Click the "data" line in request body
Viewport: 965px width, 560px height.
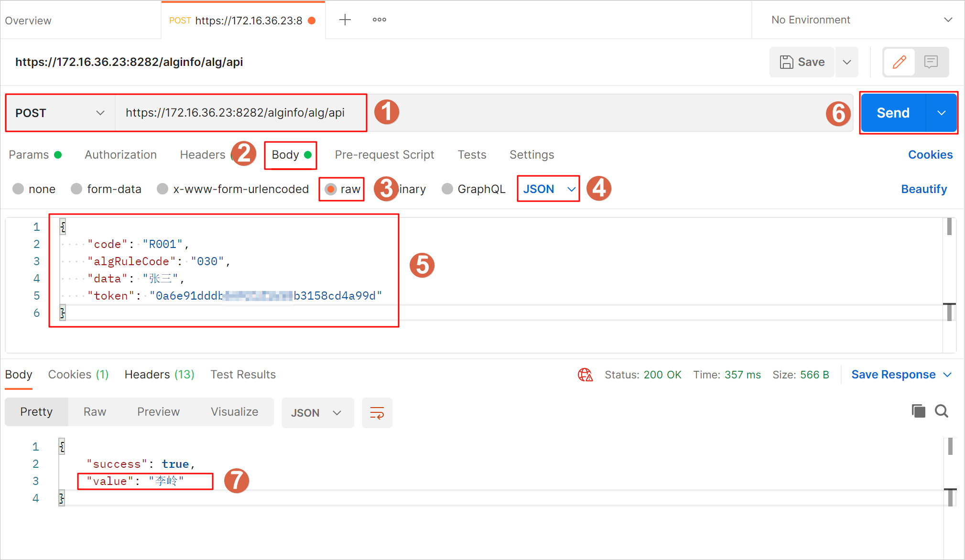click(136, 279)
